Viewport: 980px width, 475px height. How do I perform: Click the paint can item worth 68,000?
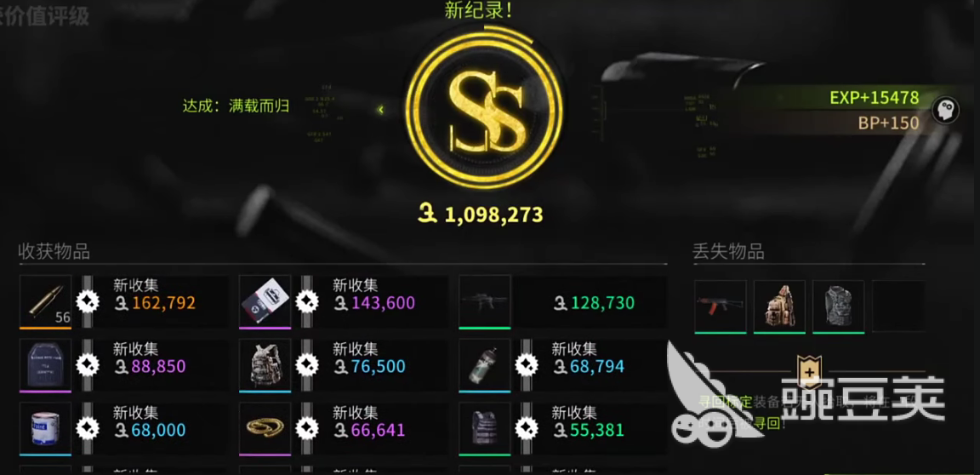[46, 429]
